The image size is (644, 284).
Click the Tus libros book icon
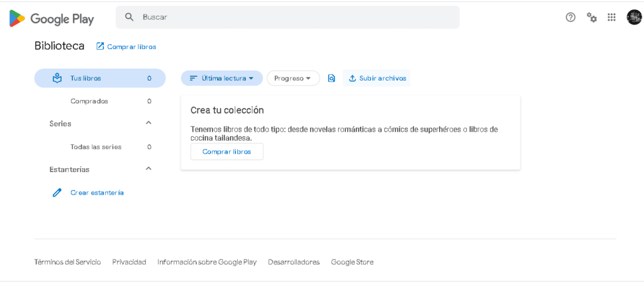[57, 78]
